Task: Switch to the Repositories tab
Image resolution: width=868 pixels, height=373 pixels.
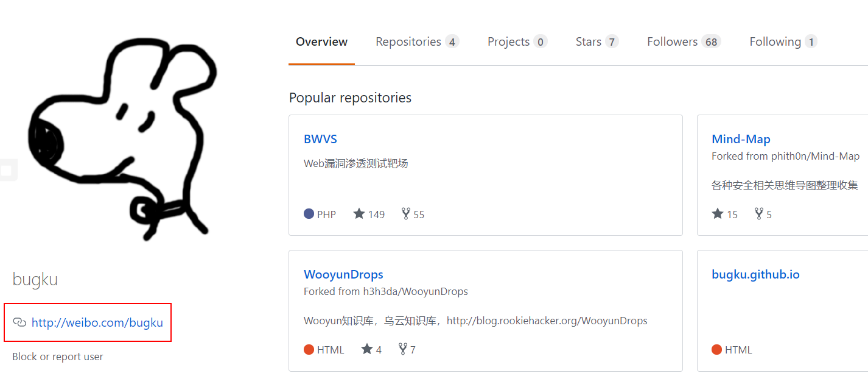Action: coord(417,42)
